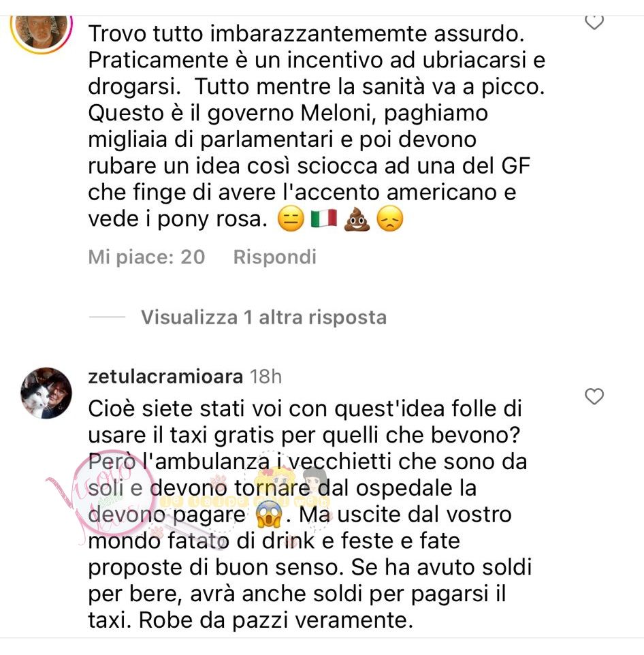This screenshot has width=644, height=655.
Task: Expand Visualizza 1 altra risposta
Action: click(263, 317)
